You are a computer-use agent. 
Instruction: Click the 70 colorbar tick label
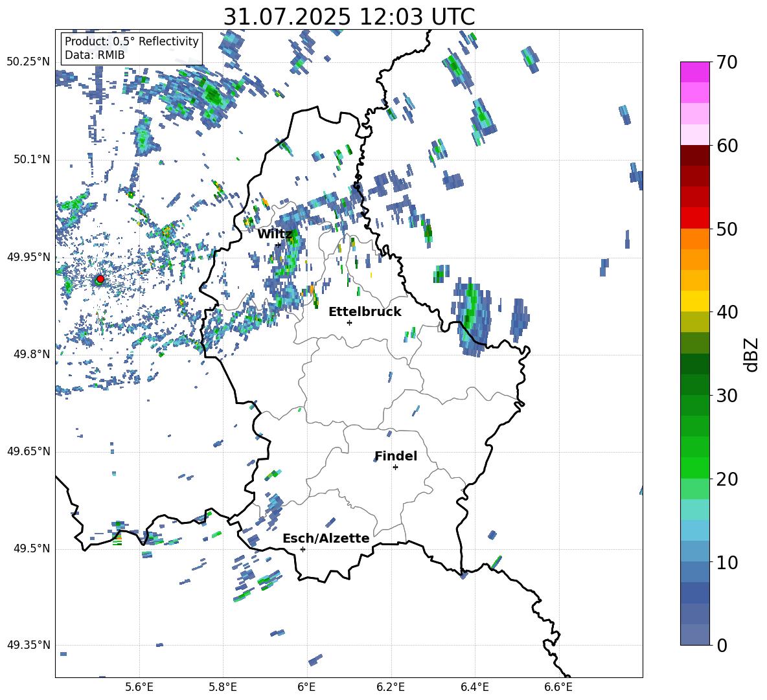pyautogui.click(x=727, y=62)
